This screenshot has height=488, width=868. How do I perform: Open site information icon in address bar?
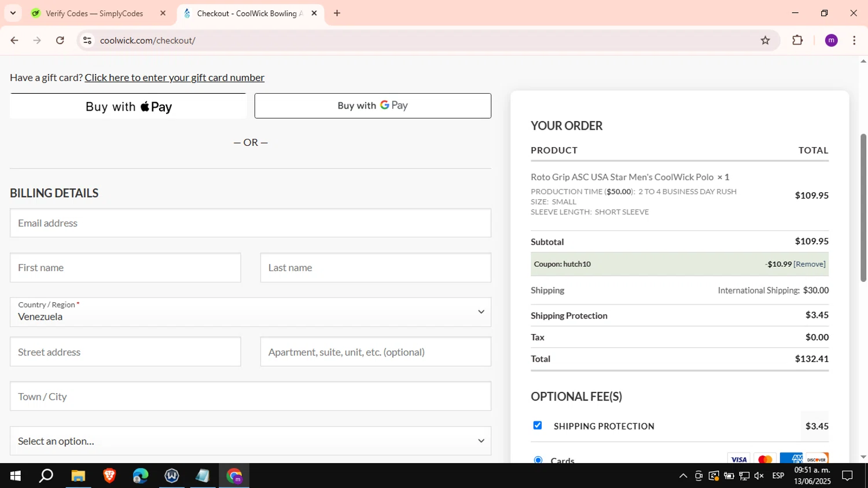click(x=87, y=41)
